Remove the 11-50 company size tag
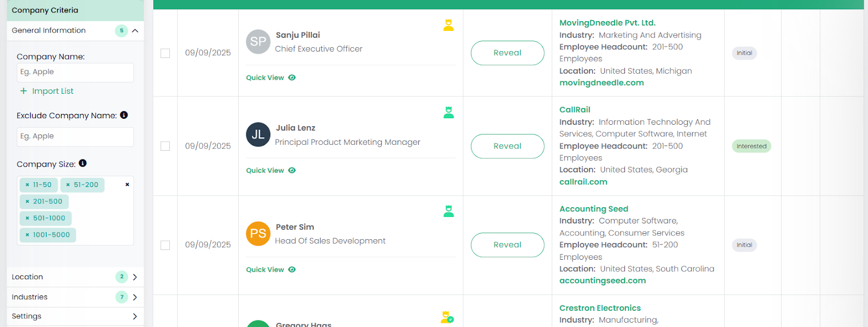Image resolution: width=868 pixels, height=327 pixels. pyautogui.click(x=27, y=185)
